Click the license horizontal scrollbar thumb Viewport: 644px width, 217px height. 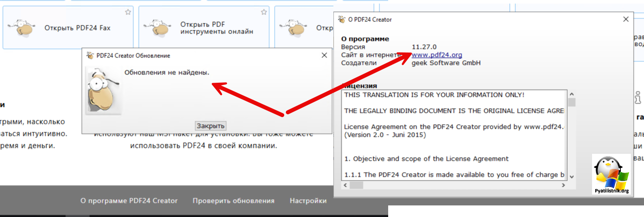point(356,185)
